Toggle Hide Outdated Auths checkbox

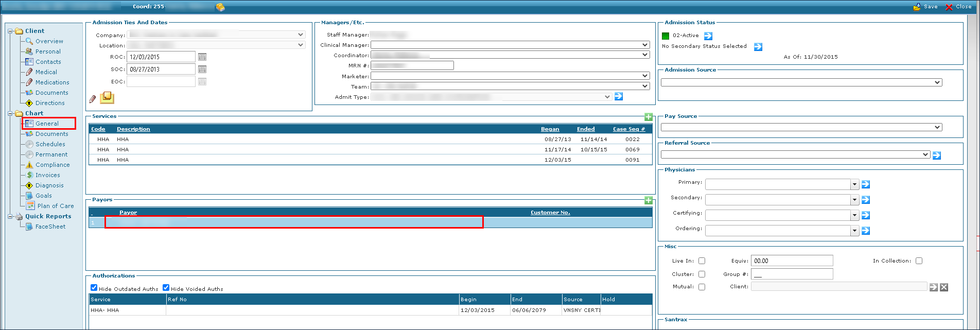pyautogui.click(x=94, y=288)
